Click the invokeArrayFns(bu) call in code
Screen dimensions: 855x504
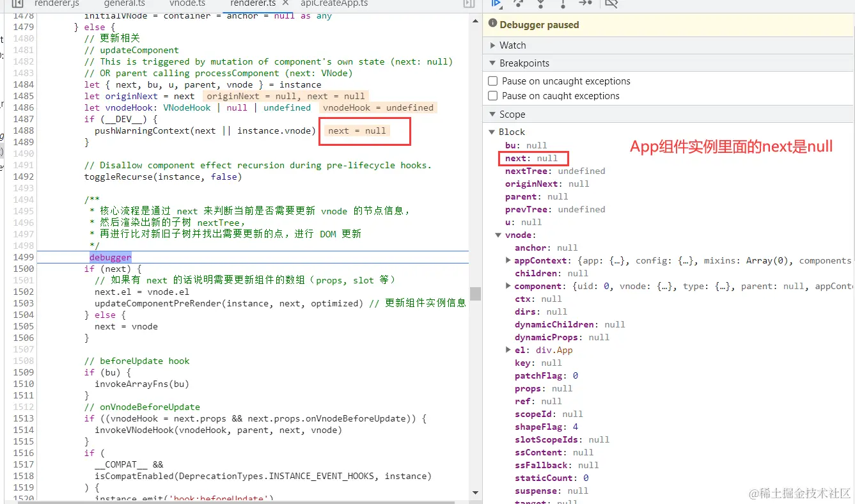142,384
